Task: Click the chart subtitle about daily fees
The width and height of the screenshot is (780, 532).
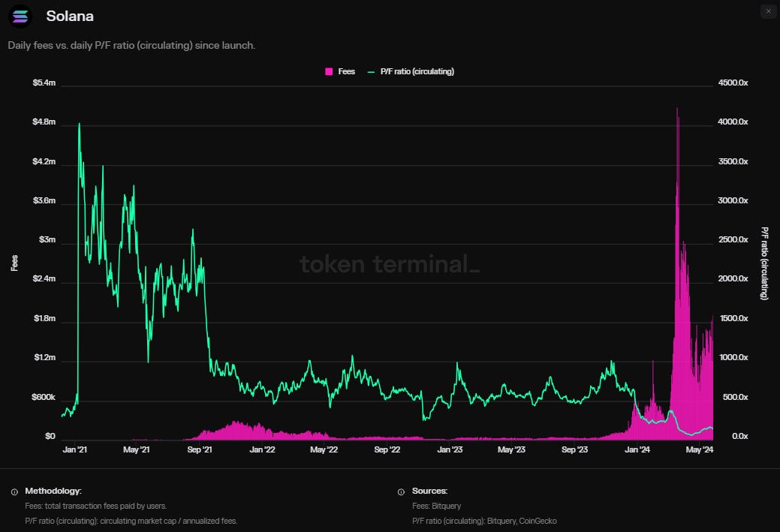Action: click(x=131, y=45)
